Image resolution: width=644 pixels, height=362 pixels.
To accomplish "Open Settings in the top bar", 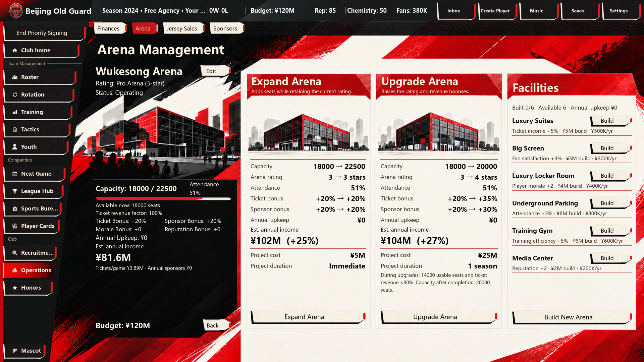I will click(x=621, y=11).
